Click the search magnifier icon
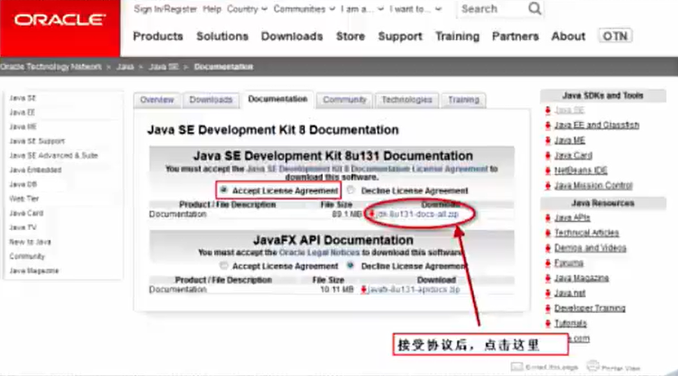 (x=534, y=9)
